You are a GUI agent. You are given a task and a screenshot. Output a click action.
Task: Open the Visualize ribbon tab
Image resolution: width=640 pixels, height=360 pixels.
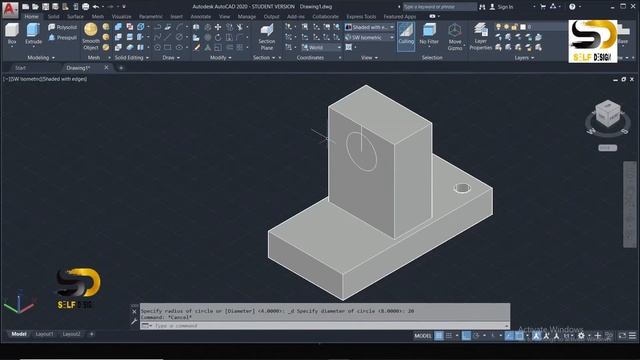click(122, 17)
